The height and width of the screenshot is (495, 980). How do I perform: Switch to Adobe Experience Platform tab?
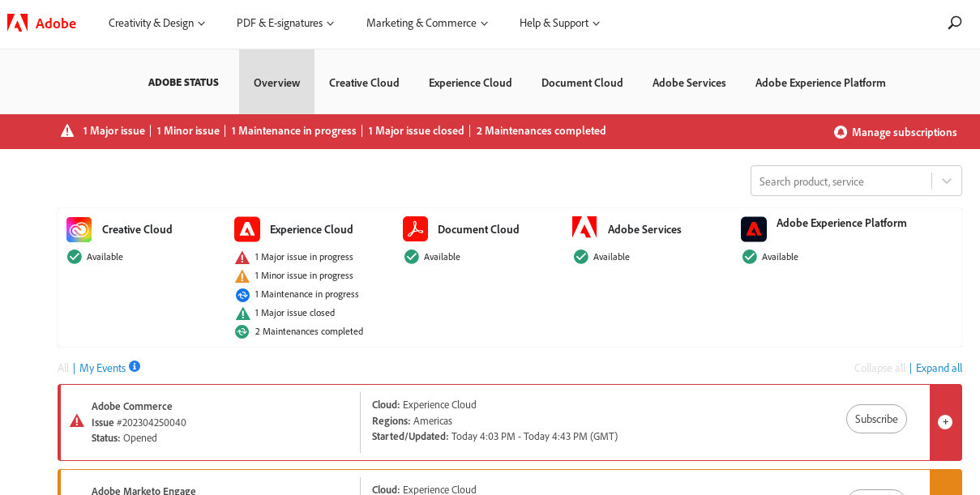tap(820, 82)
